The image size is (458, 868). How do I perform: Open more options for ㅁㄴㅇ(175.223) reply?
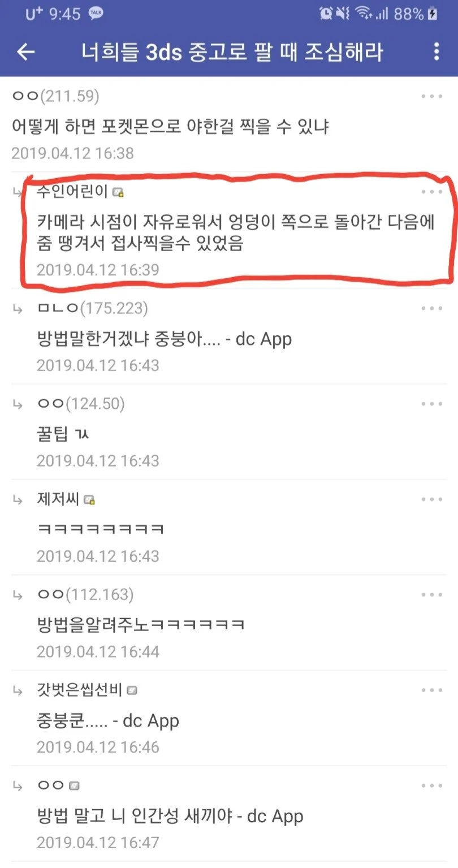(432, 308)
